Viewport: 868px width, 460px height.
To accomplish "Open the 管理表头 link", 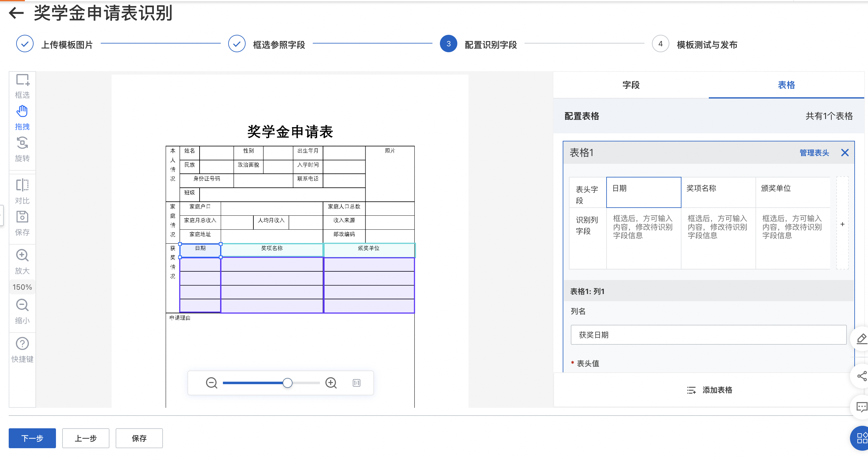I will point(814,153).
